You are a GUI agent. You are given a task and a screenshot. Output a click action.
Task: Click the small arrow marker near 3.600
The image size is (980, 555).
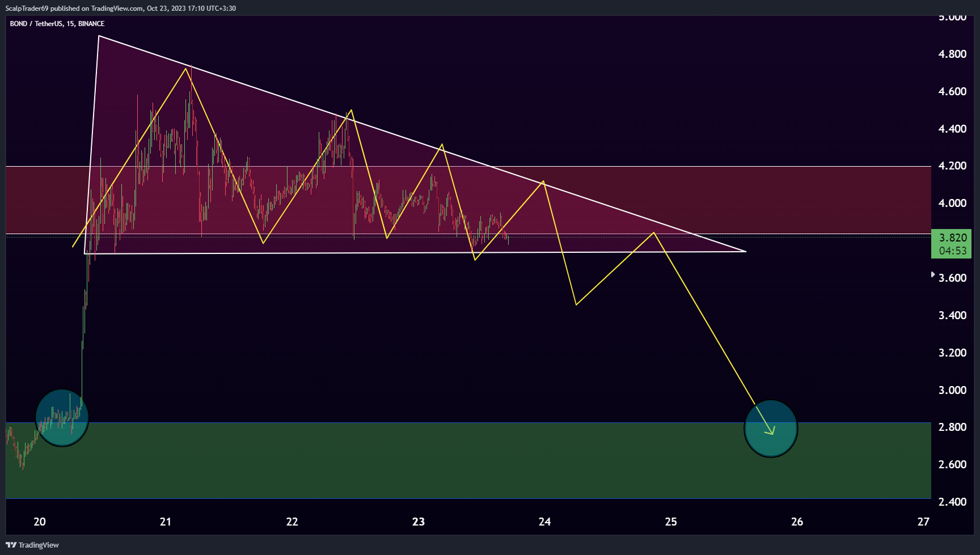click(x=933, y=274)
